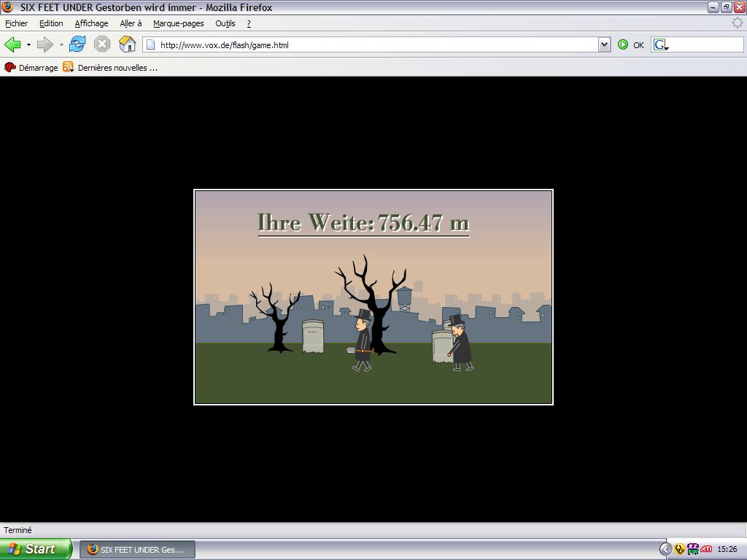
Task: Open the Marque-pages menu
Action: pyautogui.click(x=178, y=23)
